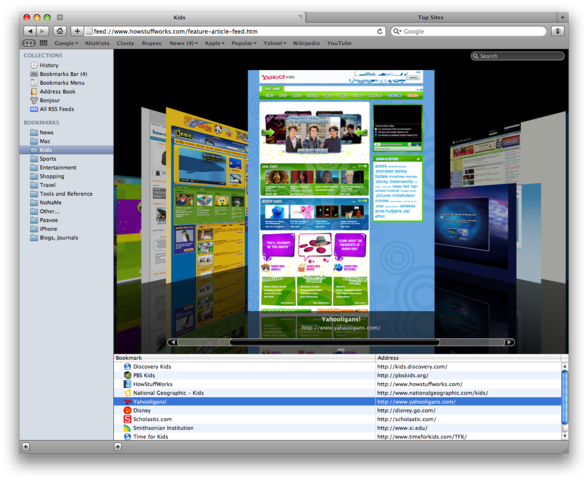This screenshot has height=480, width=588.
Task: Click the Wikipedia bookmark link
Action: tap(306, 43)
